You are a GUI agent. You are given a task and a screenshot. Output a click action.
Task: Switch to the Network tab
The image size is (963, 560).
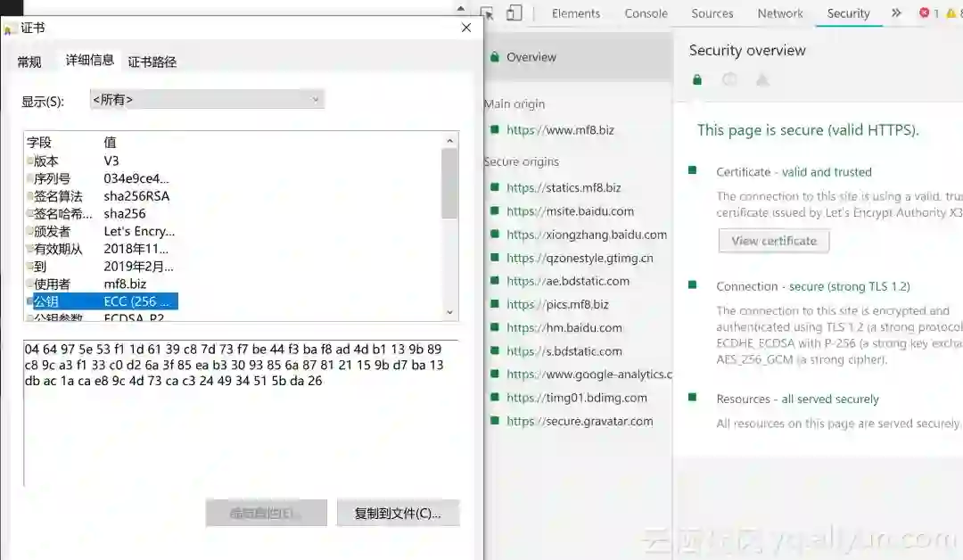tap(780, 13)
